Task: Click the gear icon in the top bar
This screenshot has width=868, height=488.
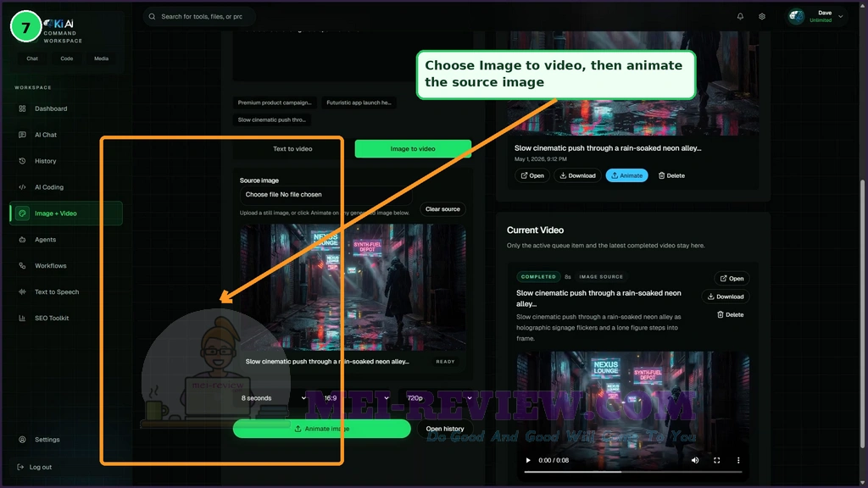Action: (x=762, y=17)
